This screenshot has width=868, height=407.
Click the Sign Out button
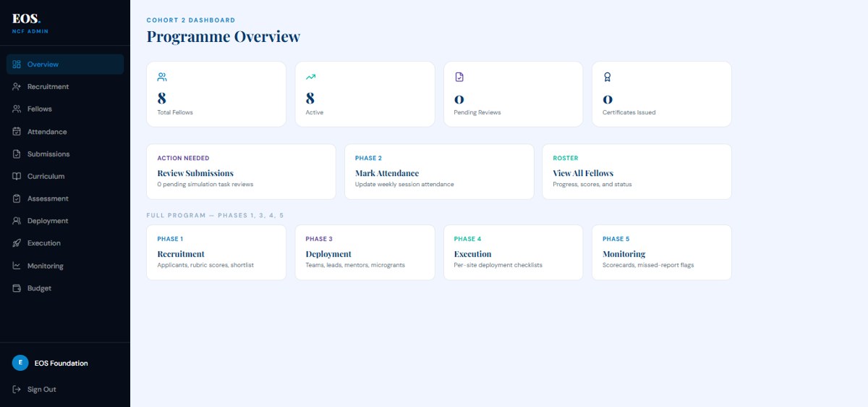[65, 390]
